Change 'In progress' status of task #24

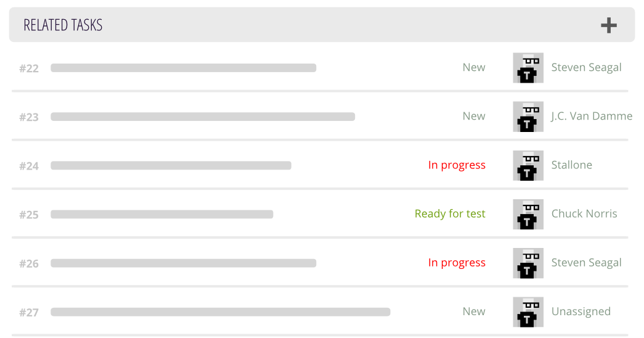tap(457, 165)
